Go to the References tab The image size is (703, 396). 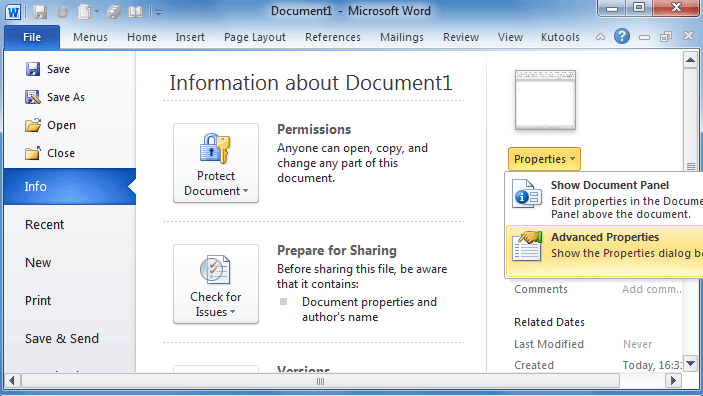click(333, 37)
